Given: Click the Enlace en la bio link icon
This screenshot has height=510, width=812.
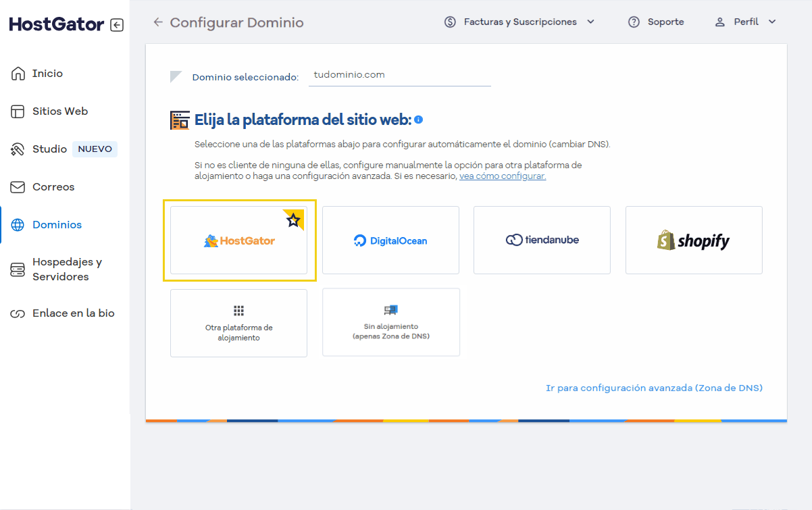Looking at the screenshot, I should [18, 313].
